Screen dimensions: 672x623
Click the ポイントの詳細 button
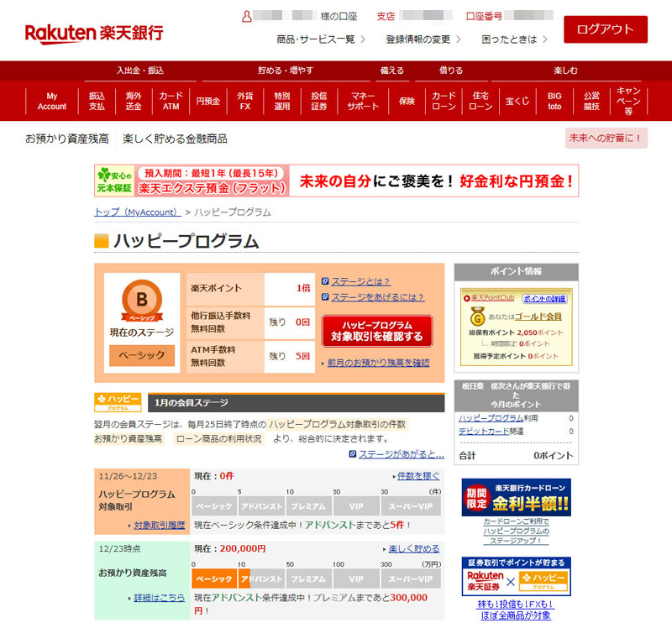click(544, 299)
